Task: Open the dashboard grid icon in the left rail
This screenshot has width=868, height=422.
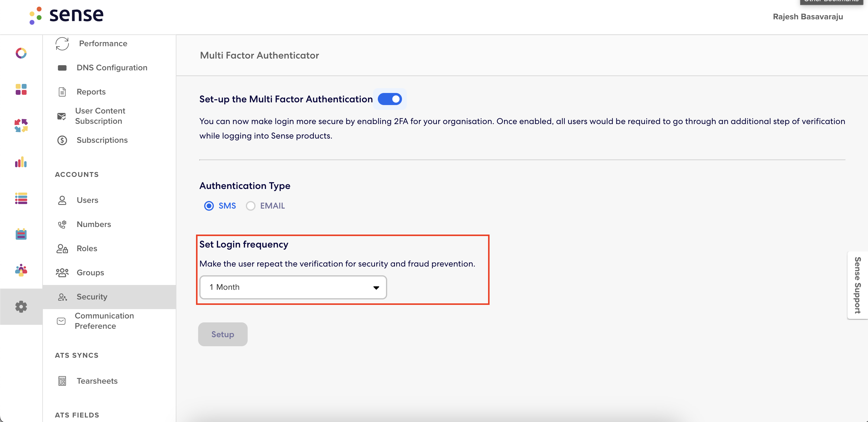Action: [21, 89]
